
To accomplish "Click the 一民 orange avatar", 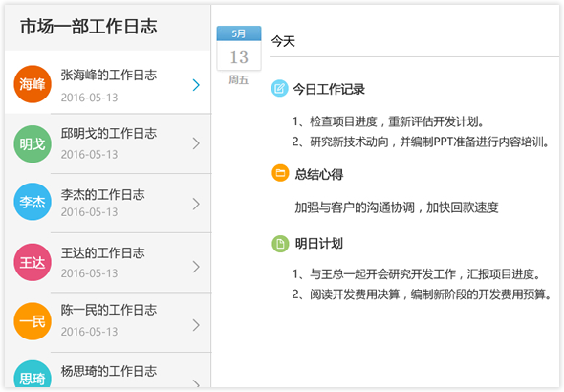I will [x=33, y=321].
